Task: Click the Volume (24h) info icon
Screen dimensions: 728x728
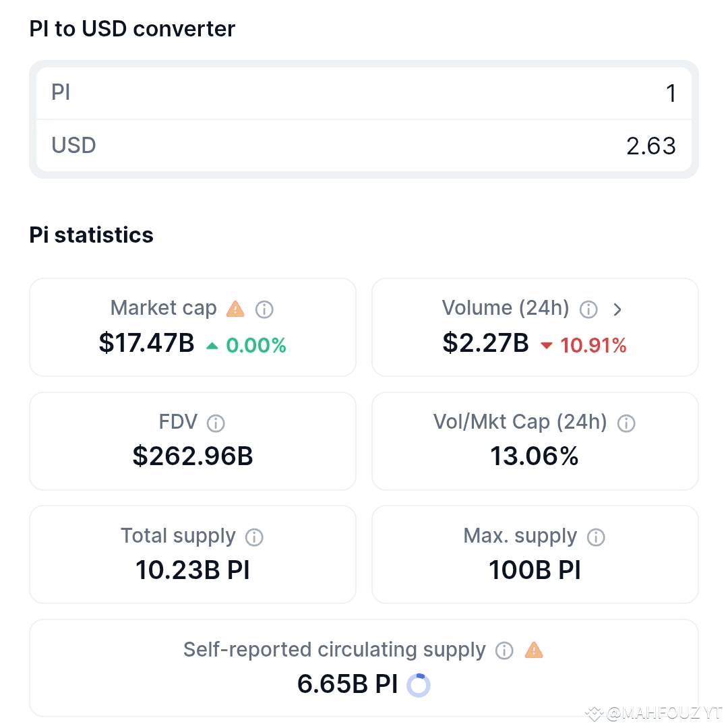Action: coord(588,309)
